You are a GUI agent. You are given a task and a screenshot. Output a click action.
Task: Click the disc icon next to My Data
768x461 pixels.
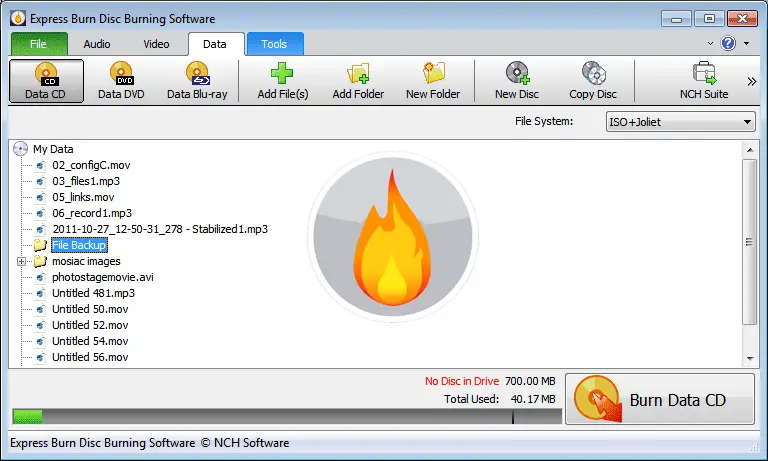(x=20, y=149)
